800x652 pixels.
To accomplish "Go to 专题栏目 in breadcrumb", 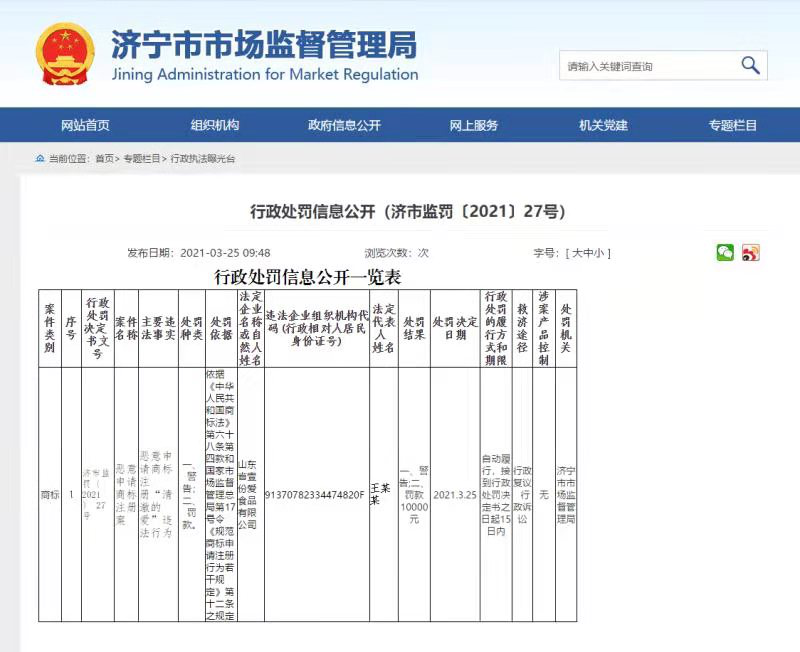I will point(142,159).
